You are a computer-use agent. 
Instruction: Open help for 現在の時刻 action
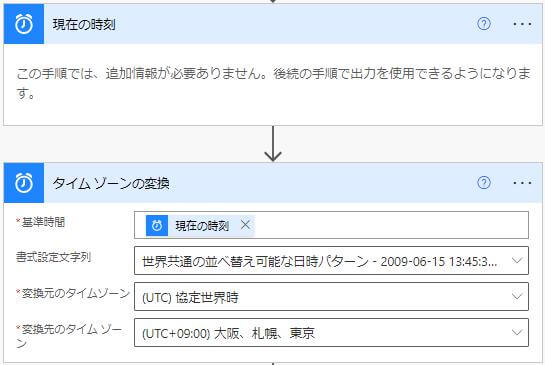484,24
